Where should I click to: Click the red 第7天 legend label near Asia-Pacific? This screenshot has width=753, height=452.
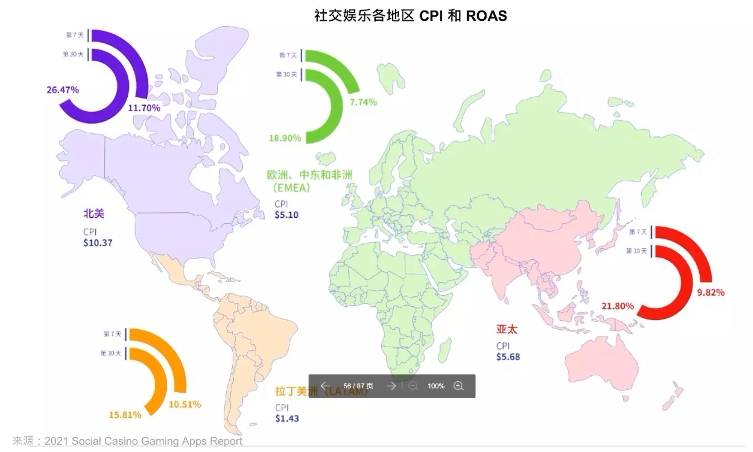(x=638, y=232)
